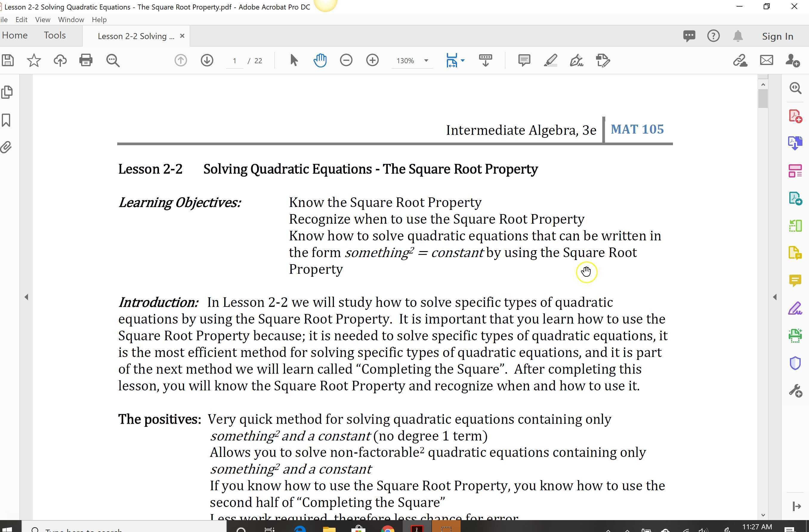Click the Zoom in plus icon
The height and width of the screenshot is (532, 809).
pos(372,61)
